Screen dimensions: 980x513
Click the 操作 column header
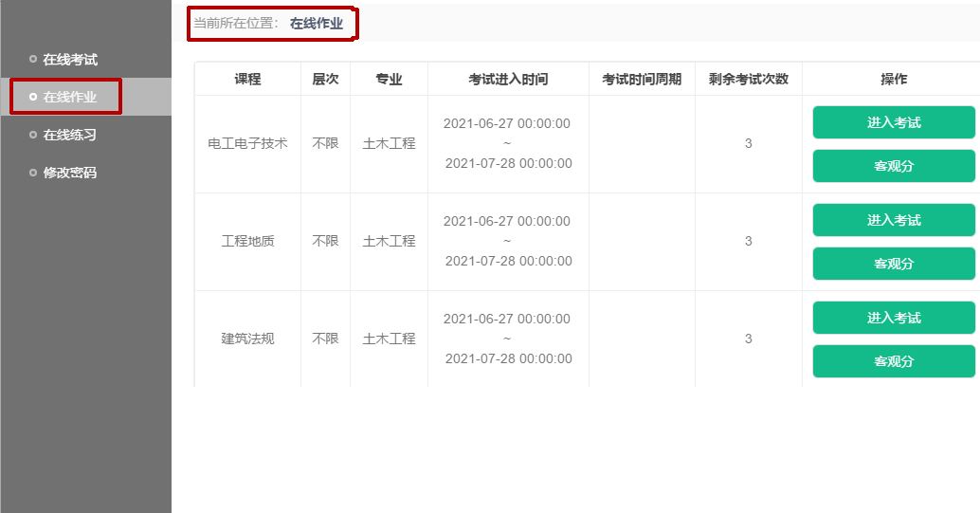point(893,80)
